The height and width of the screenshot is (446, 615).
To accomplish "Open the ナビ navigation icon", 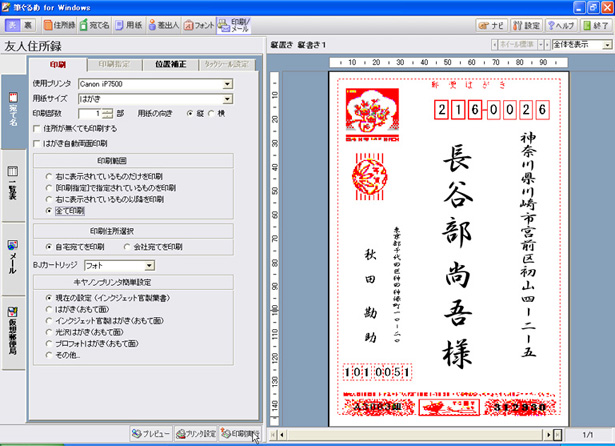I will [x=491, y=23].
